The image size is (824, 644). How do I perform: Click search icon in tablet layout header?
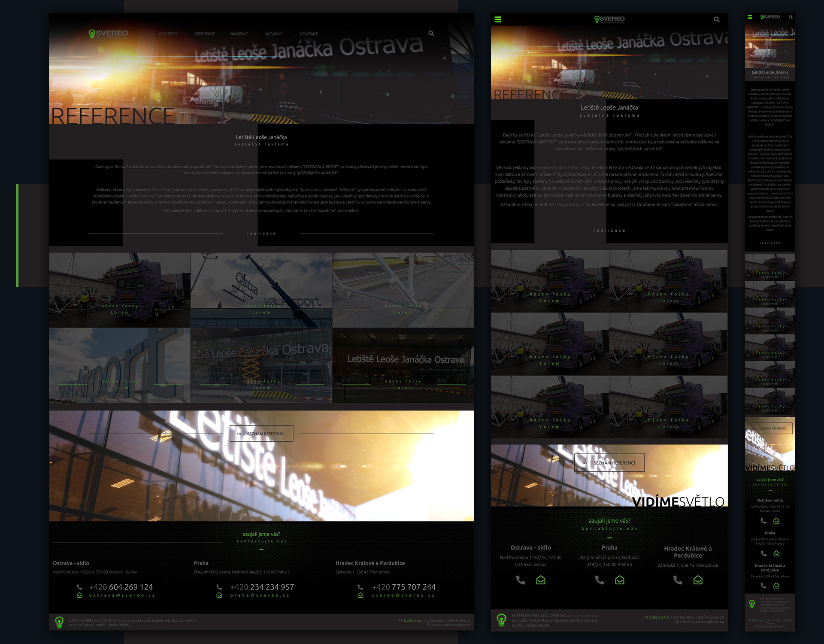[x=716, y=19]
